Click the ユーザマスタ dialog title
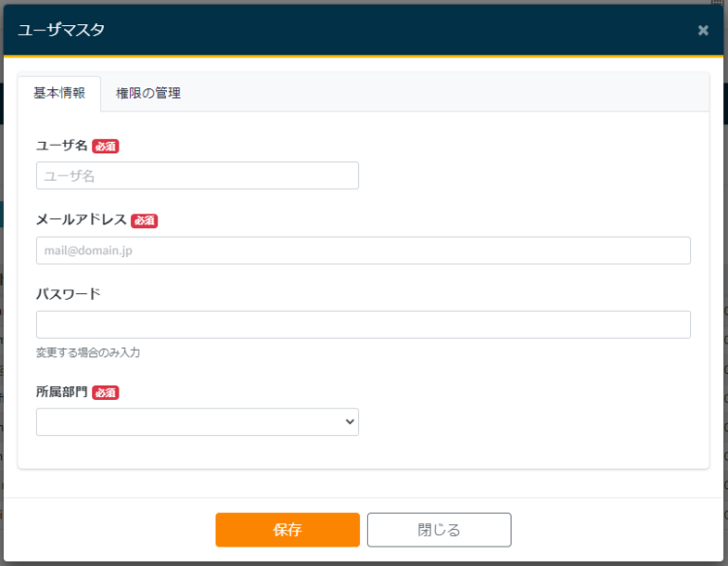Image resolution: width=728 pixels, height=566 pixels. (x=61, y=30)
